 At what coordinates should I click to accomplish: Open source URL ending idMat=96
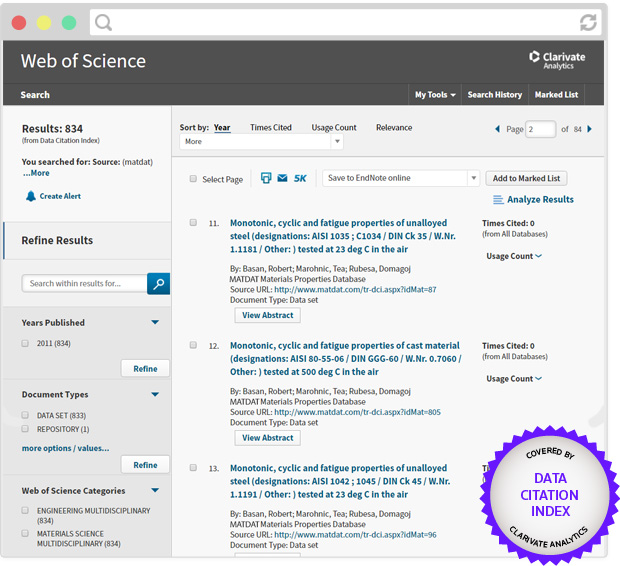[x=355, y=535]
